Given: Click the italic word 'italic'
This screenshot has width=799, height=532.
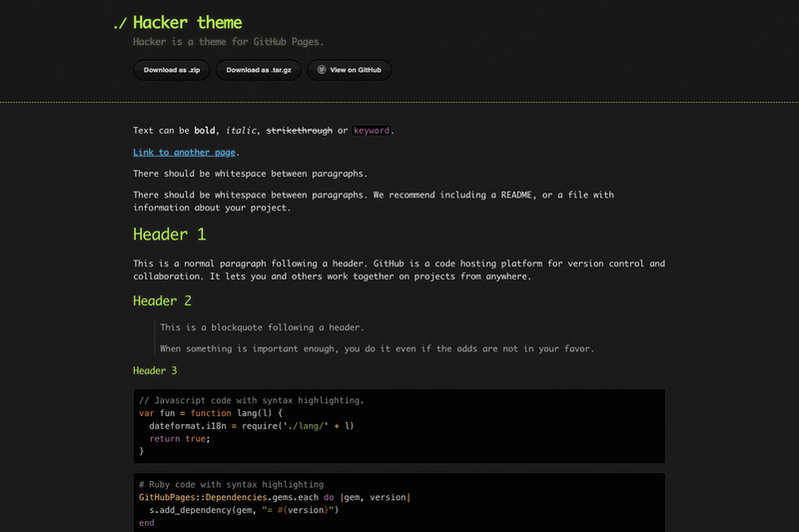Looking at the screenshot, I should click(x=241, y=131).
